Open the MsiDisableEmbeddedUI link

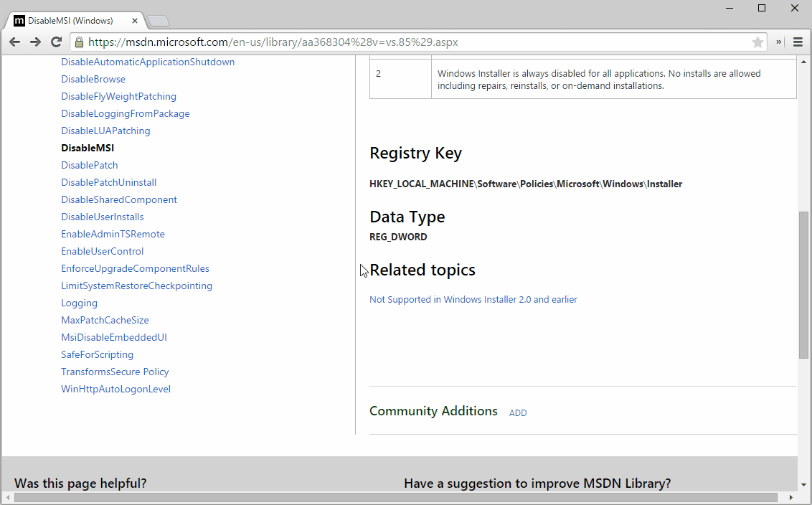tap(114, 337)
